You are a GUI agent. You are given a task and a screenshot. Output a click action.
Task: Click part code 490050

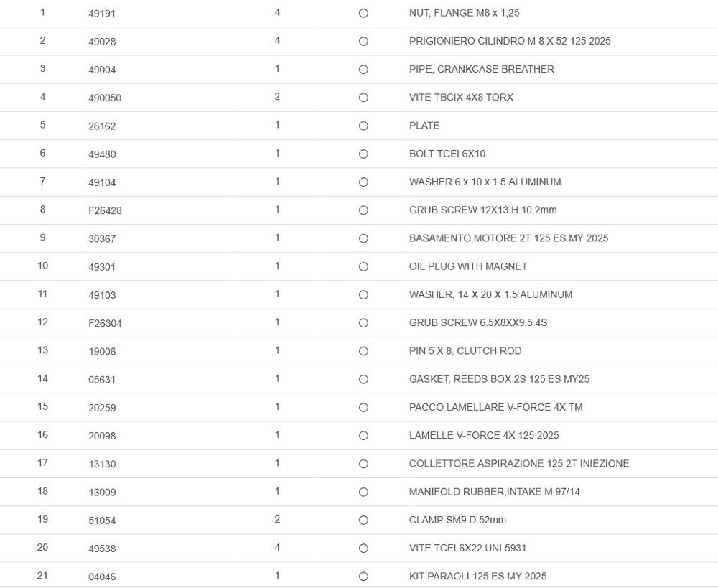(105, 98)
